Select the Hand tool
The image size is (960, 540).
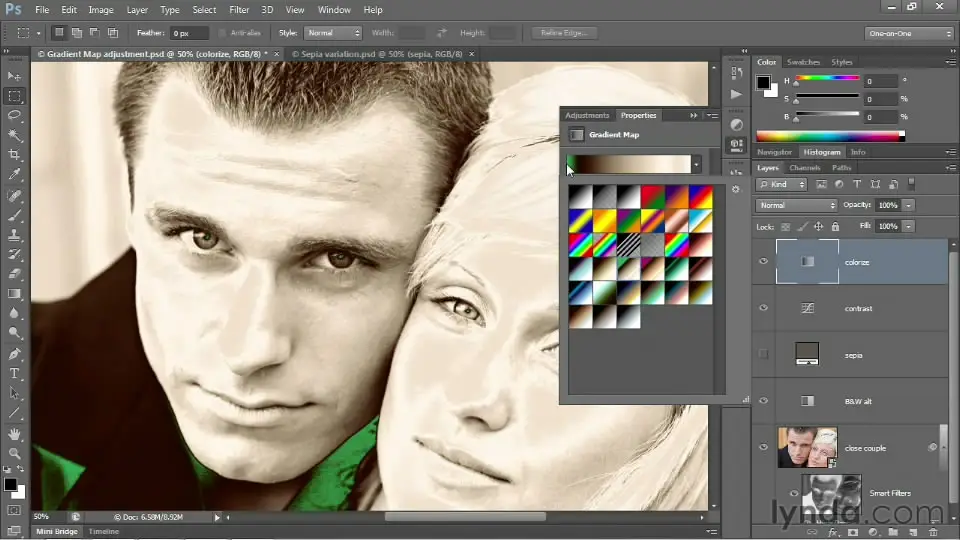[x=15, y=434]
